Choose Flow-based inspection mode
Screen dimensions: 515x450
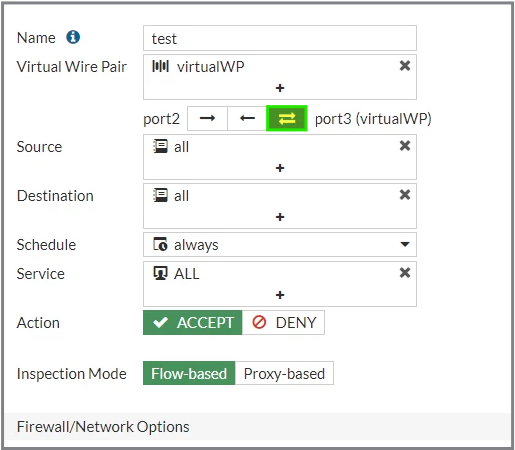coord(189,373)
